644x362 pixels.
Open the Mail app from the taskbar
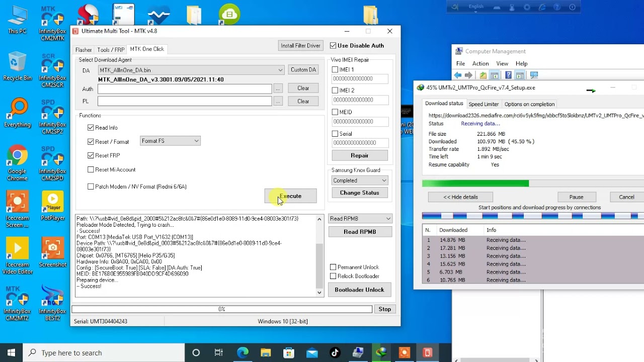click(x=312, y=352)
